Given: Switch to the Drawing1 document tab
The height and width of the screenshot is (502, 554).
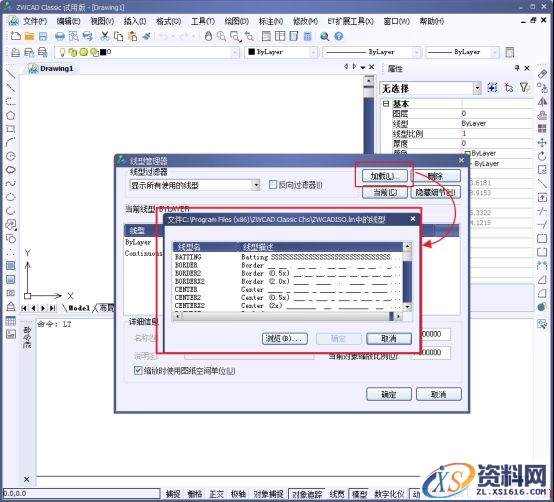Looking at the screenshot, I should click(52, 69).
